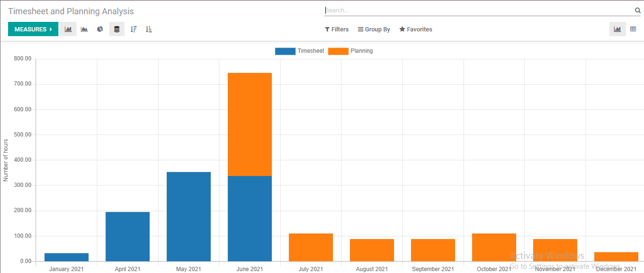Image resolution: width=644 pixels, height=273 pixels.
Task: Open the Measures dropdown
Action: (x=33, y=29)
